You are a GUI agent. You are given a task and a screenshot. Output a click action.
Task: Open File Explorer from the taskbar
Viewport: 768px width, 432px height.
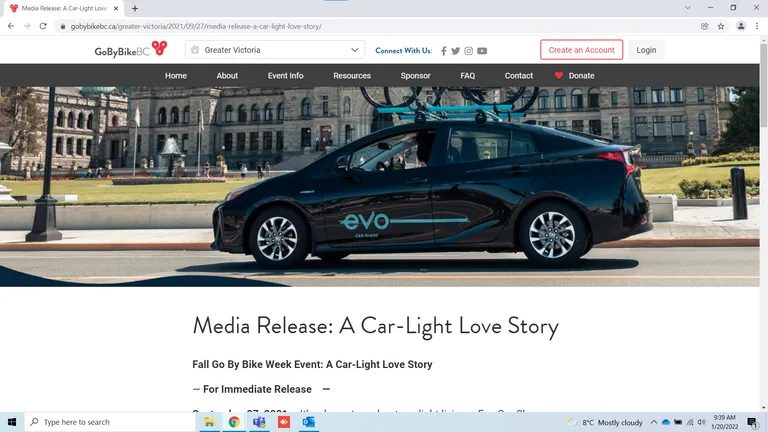coord(209,422)
